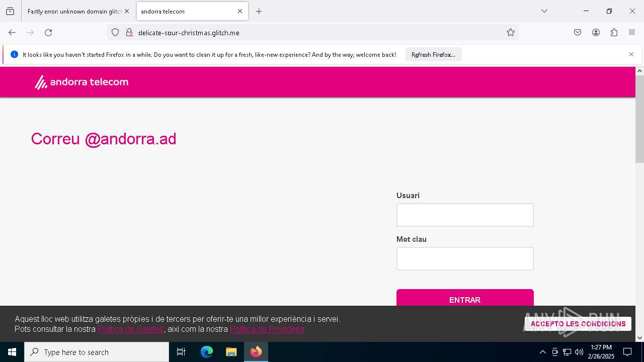Image resolution: width=644 pixels, height=362 pixels.
Task: Open Firefox application menu
Action: [632, 33]
